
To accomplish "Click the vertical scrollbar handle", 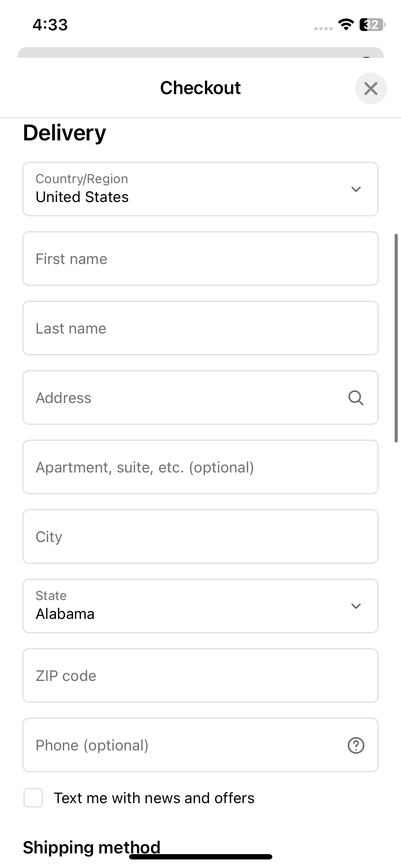I will tap(396, 338).
